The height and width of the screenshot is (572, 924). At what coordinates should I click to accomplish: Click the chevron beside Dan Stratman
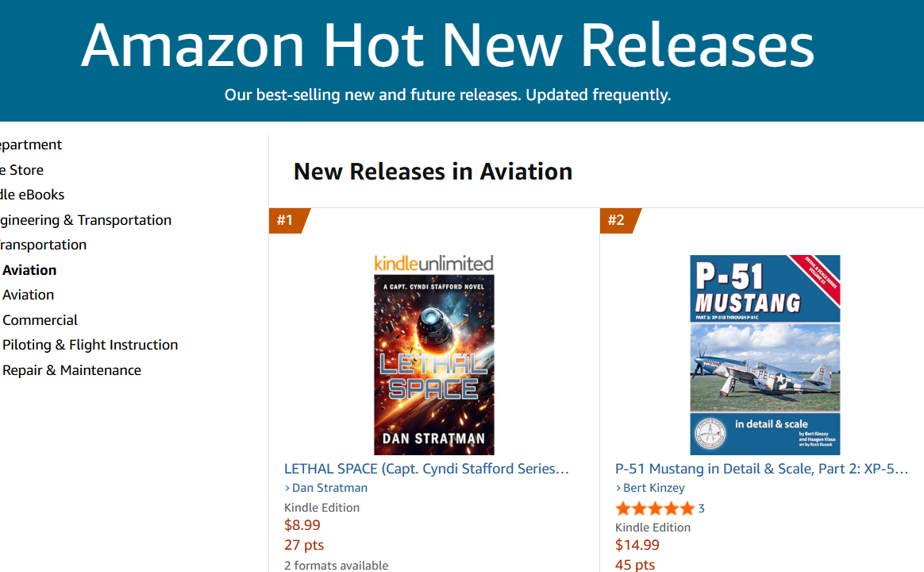287,489
